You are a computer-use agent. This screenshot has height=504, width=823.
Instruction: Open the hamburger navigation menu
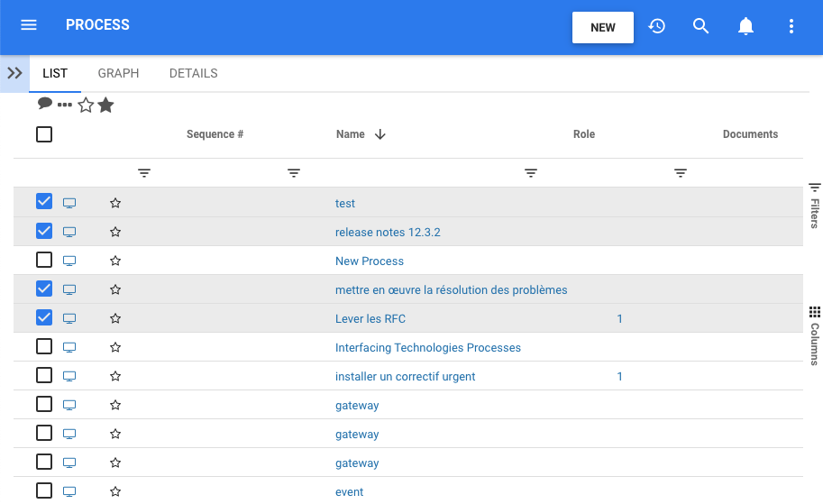[x=29, y=25]
